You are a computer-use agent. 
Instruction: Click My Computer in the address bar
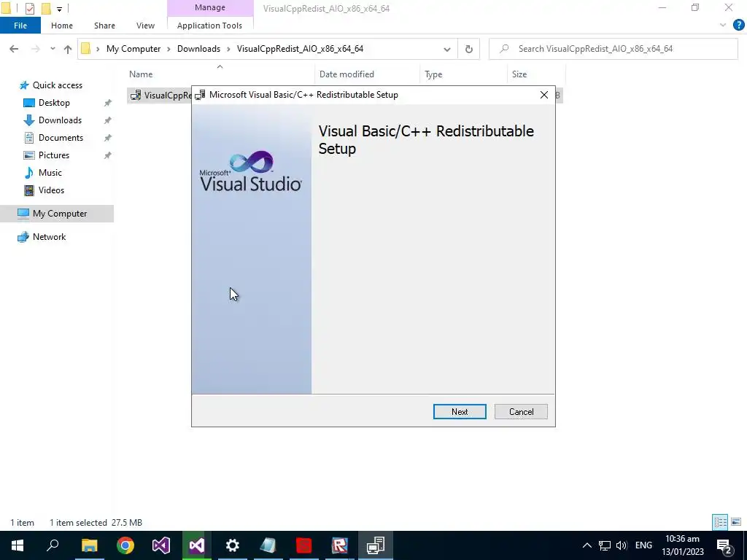pos(133,49)
